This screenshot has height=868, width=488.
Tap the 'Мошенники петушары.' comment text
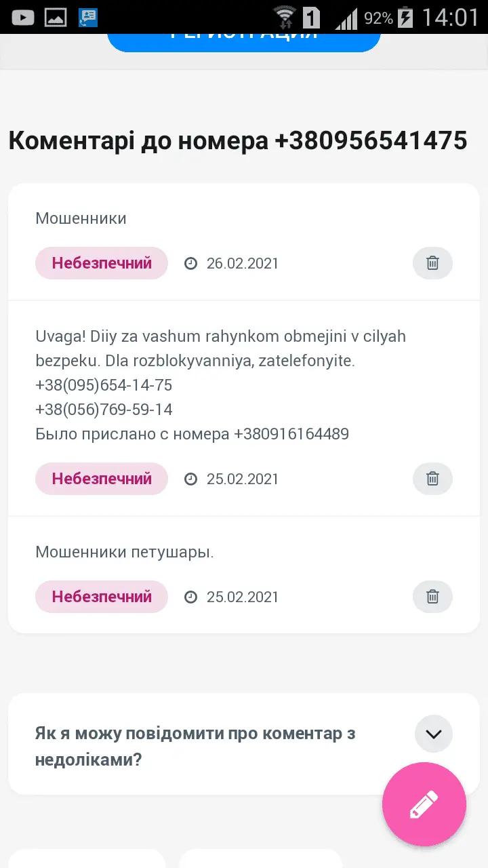coord(125,552)
